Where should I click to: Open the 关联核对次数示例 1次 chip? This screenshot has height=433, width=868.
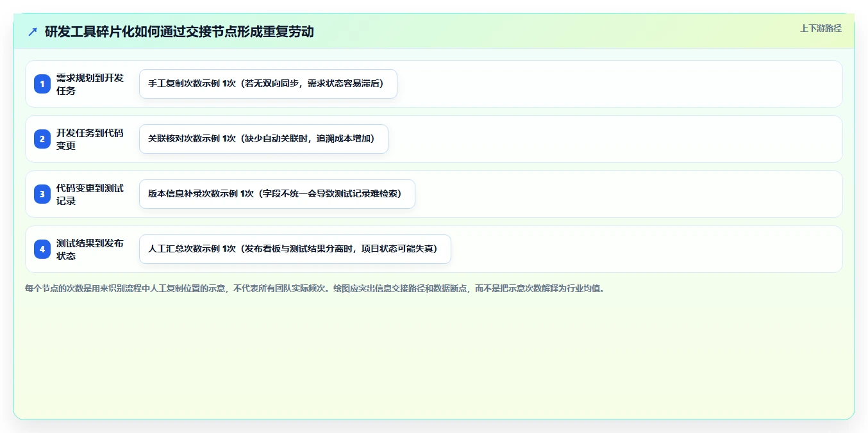point(263,139)
